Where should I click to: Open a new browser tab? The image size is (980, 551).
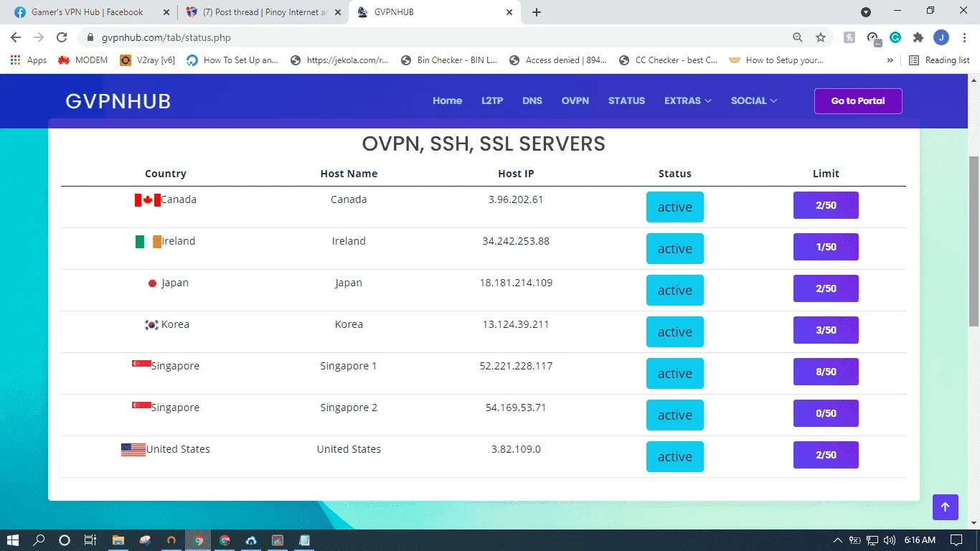click(x=537, y=12)
